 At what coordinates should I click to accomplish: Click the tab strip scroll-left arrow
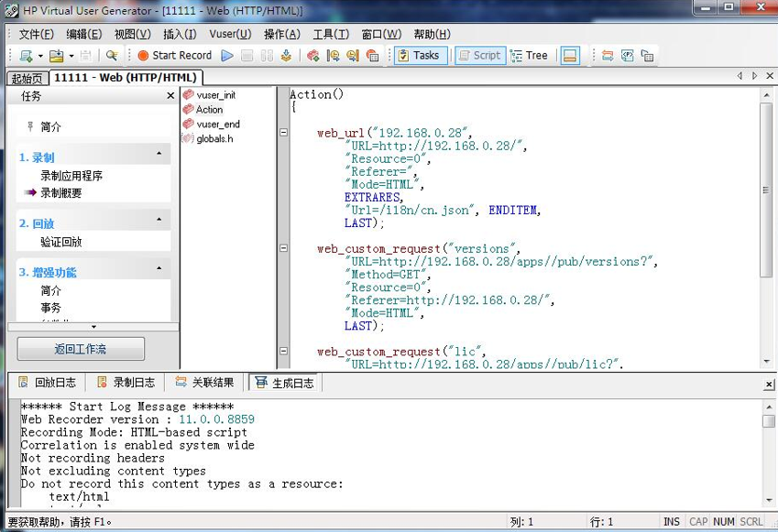point(740,76)
